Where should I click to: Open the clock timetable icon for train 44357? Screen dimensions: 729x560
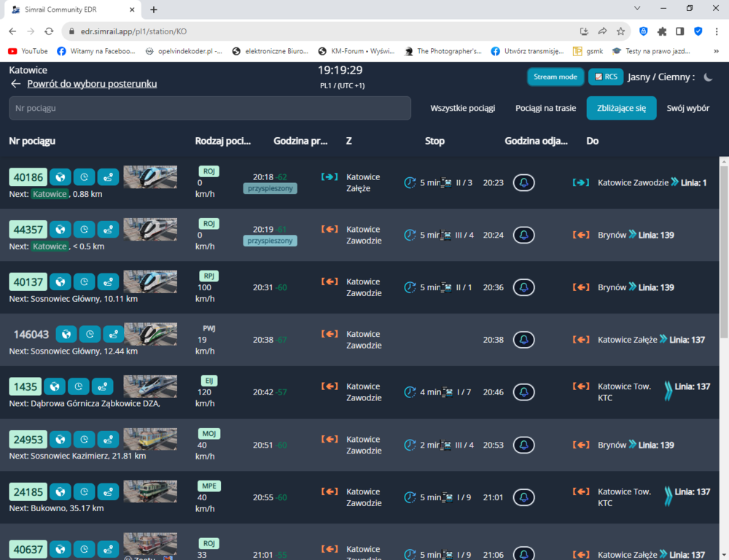coord(84,230)
